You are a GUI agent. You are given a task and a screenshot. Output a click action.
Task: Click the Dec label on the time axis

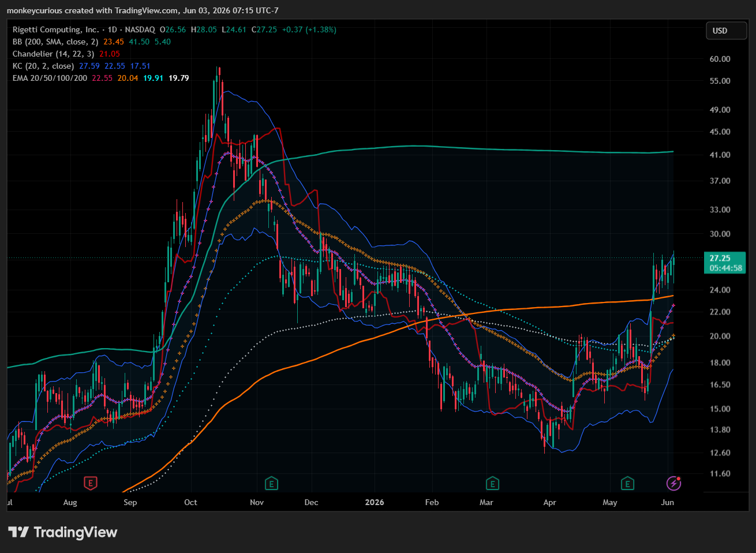(311, 502)
